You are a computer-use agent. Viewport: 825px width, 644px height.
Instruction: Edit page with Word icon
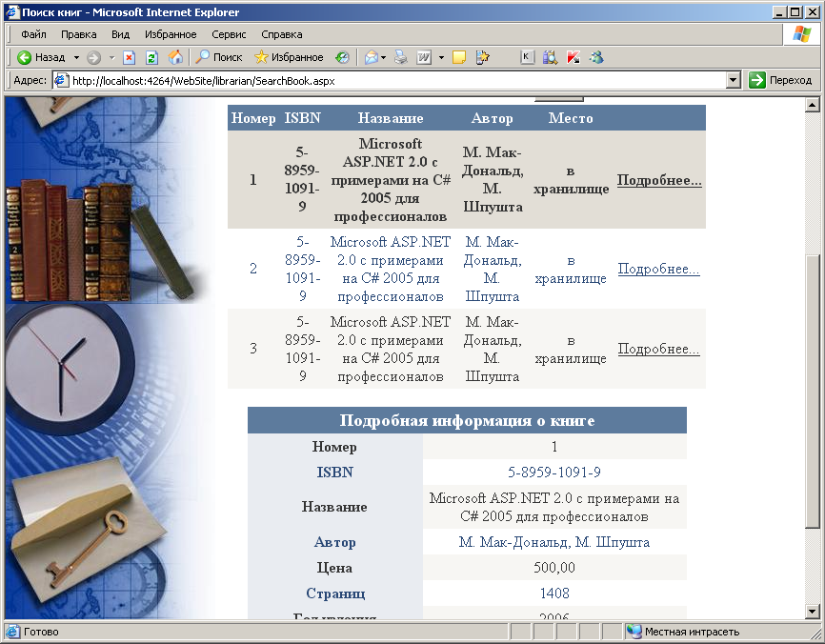tap(424, 57)
